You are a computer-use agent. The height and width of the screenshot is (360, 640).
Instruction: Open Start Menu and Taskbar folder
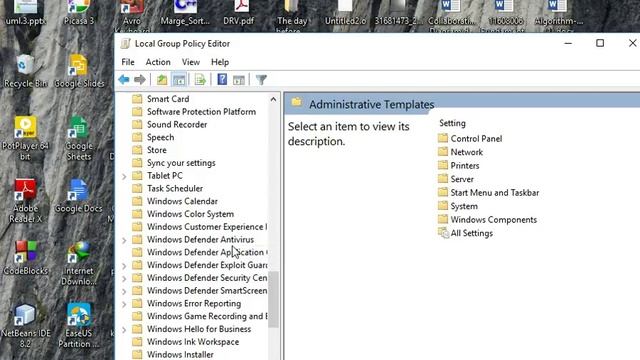click(494, 192)
